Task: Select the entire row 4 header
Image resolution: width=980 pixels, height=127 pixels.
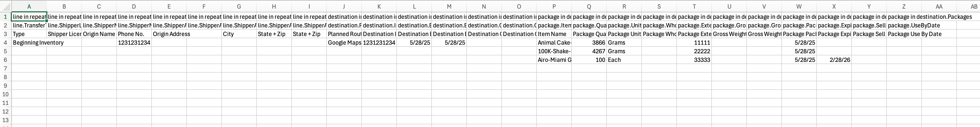Action: [5, 43]
